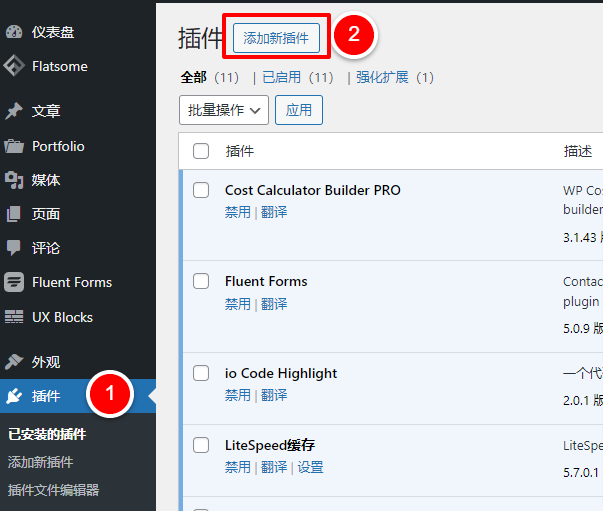Viewport: 603px width, 511px height.
Task: Click 翻译 under io Code Highlight
Action: [274, 395]
